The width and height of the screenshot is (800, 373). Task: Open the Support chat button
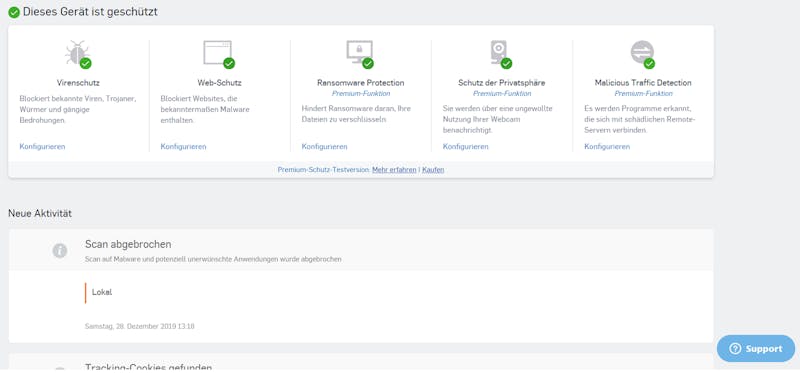pyautogui.click(x=756, y=349)
